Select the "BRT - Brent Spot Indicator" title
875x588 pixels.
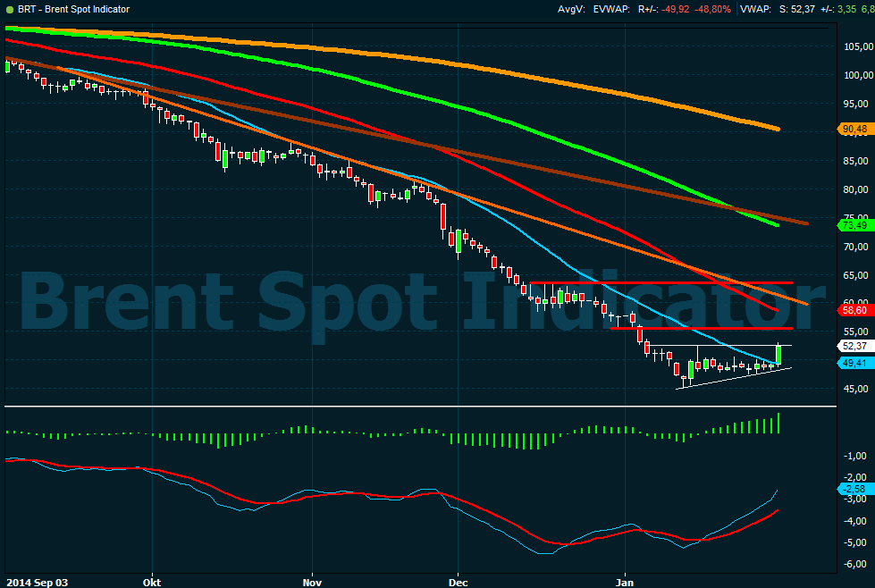pos(73,10)
